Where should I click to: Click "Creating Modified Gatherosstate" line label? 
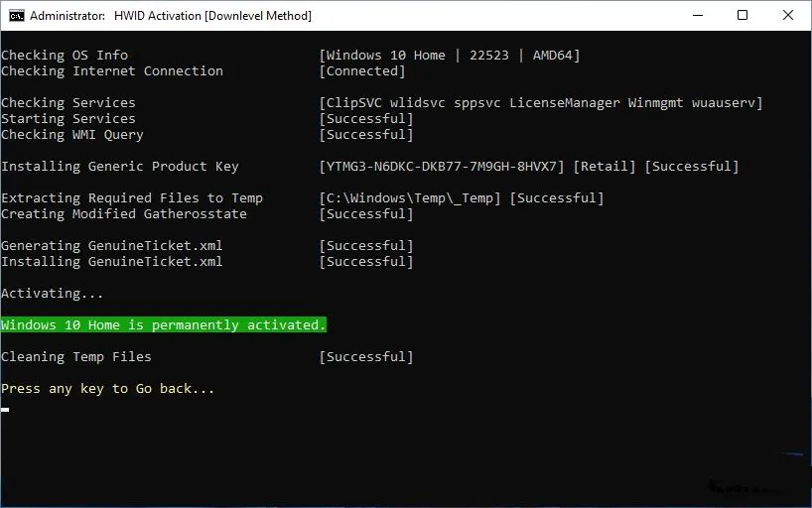point(124,214)
